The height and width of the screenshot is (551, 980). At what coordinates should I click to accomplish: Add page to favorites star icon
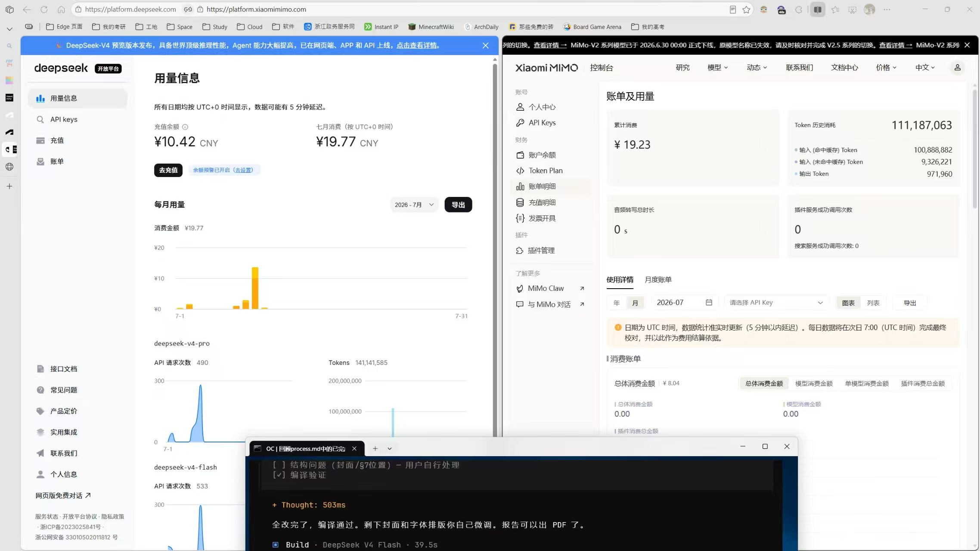746,9
